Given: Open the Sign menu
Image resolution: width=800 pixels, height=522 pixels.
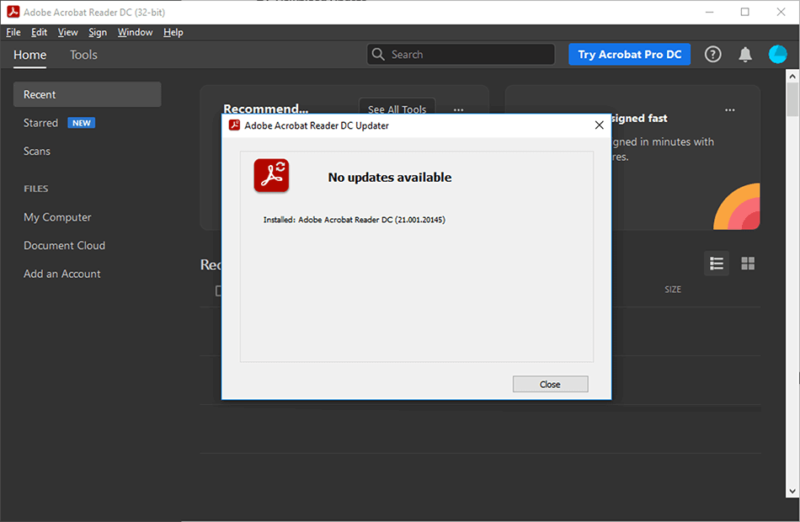Looking at the screenshot, I should pyautogui.click(x=97, y=32).
